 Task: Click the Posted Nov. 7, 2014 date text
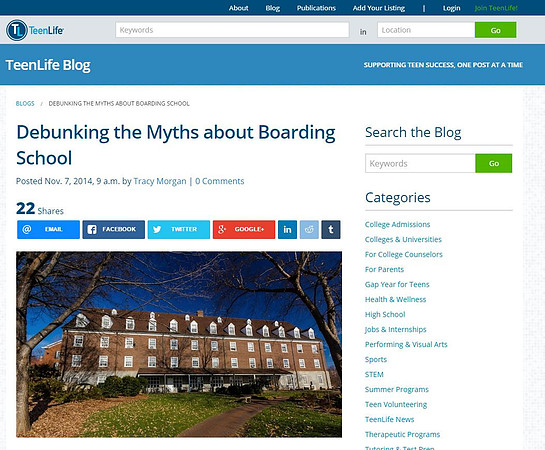[68, 181]
